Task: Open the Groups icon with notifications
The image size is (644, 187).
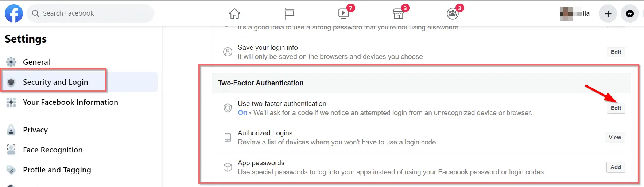Action: point(453,13)
